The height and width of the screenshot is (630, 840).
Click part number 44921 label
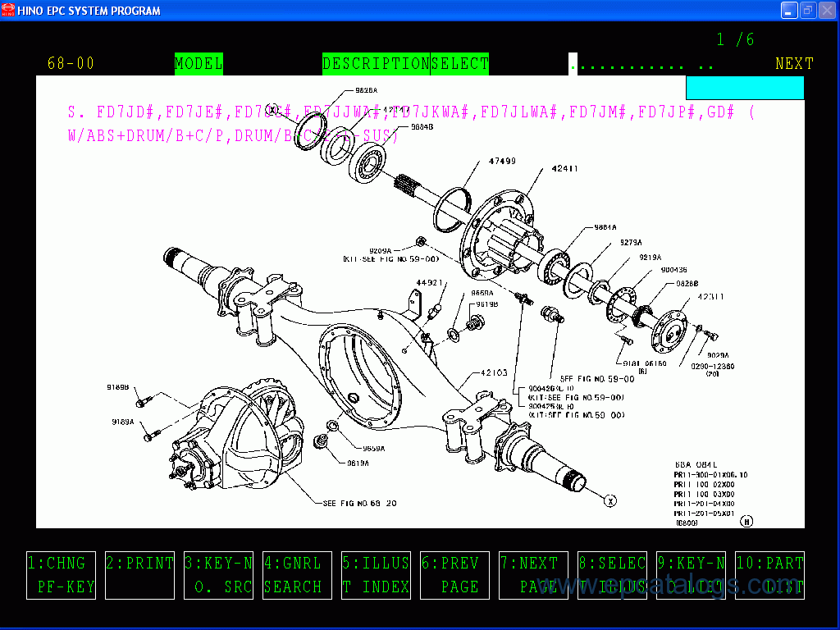430,282
